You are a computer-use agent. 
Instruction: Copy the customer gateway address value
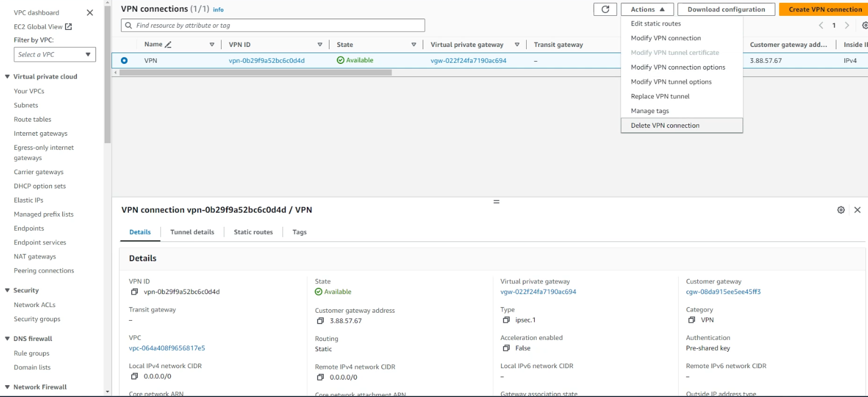point(320,321)
